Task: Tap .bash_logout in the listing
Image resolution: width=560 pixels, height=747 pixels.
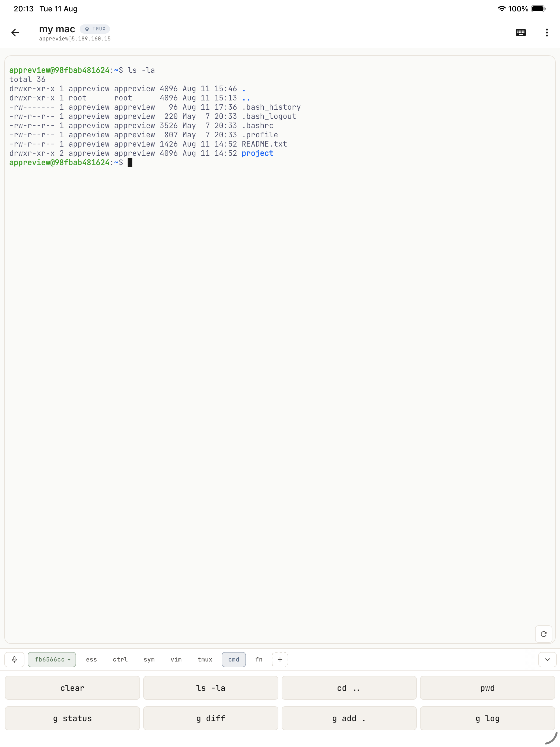Action: pyautogui.click(x=269, y=116)
